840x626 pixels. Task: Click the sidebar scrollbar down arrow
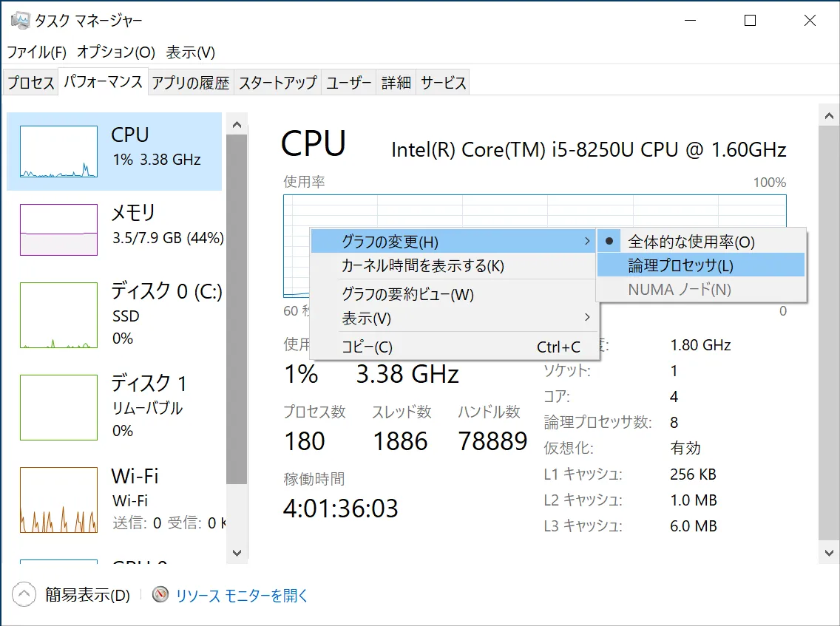tap(237, 553)
